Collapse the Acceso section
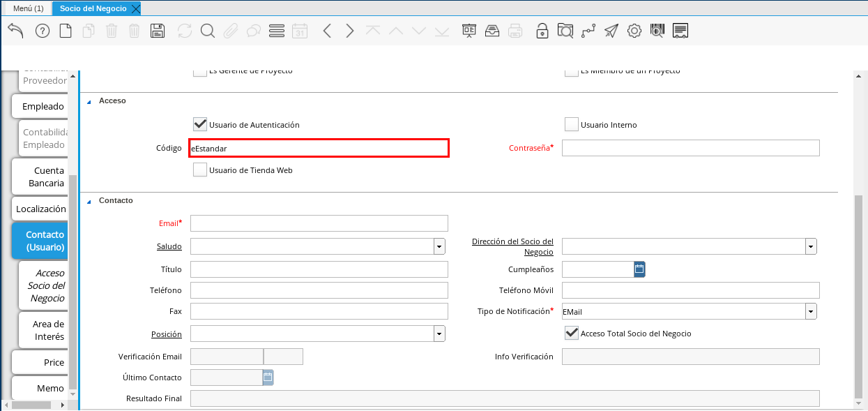Screen dimensions: 868x411 pyautogui.click(x=89, y=101)
